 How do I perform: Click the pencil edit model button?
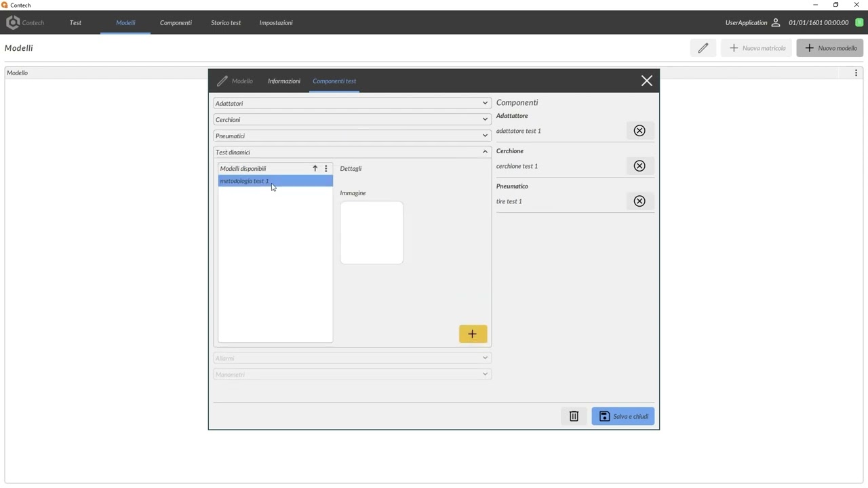[703, 48]
